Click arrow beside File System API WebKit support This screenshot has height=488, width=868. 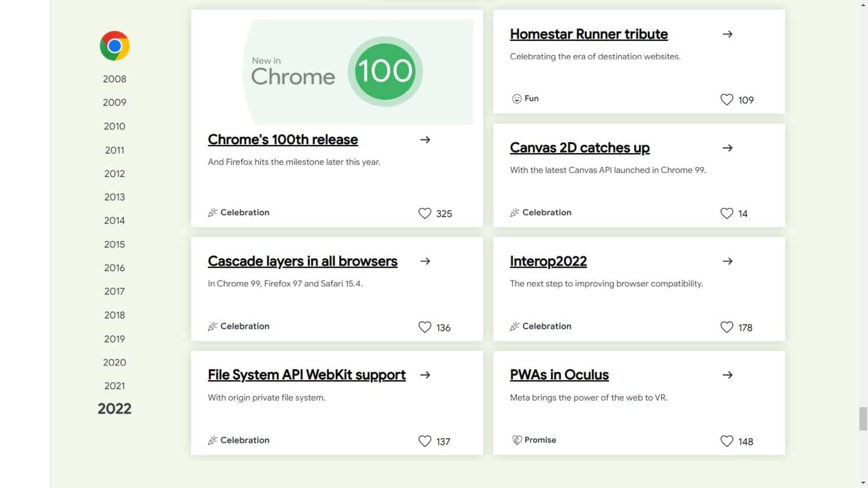pos(425,375)
